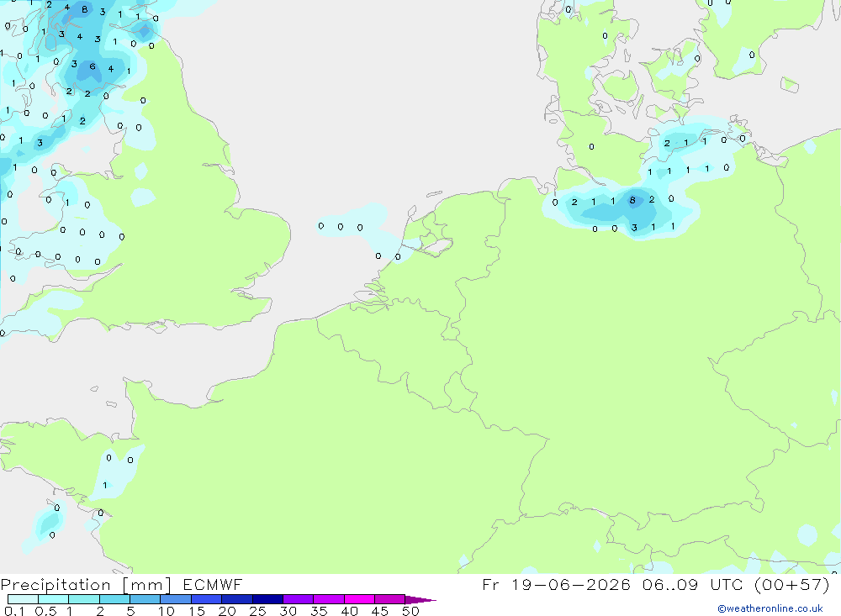841x616 pixels.
Task: Click the '1' value over Brittany, France
Action: [x=104, y=485]
